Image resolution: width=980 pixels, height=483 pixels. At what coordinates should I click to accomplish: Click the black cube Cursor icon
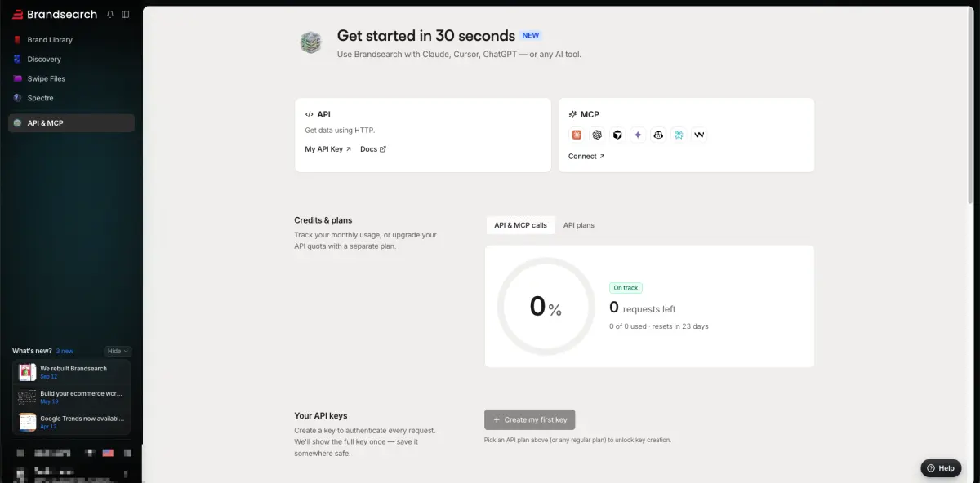coord(617,135)
